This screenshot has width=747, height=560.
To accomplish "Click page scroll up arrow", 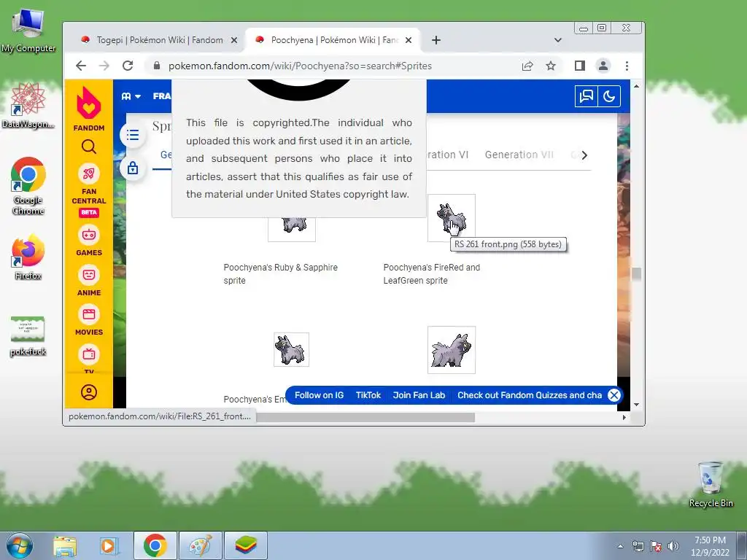I will point(636,86).
